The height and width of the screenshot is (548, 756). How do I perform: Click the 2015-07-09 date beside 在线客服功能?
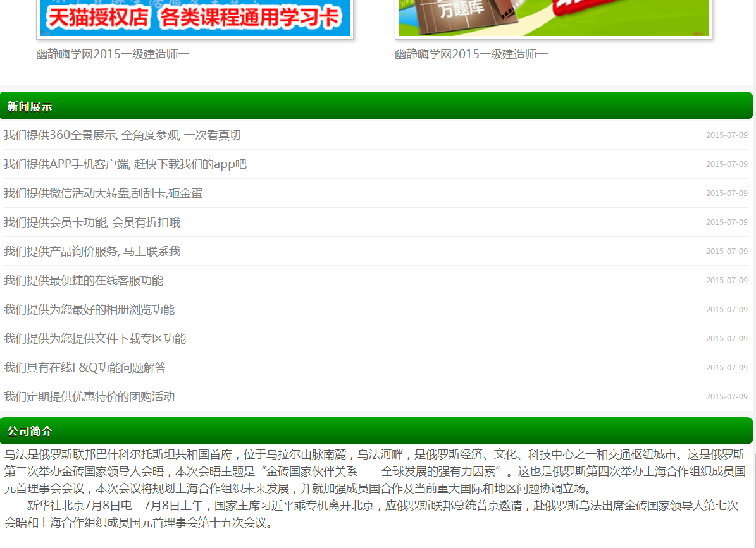(727, 281)
